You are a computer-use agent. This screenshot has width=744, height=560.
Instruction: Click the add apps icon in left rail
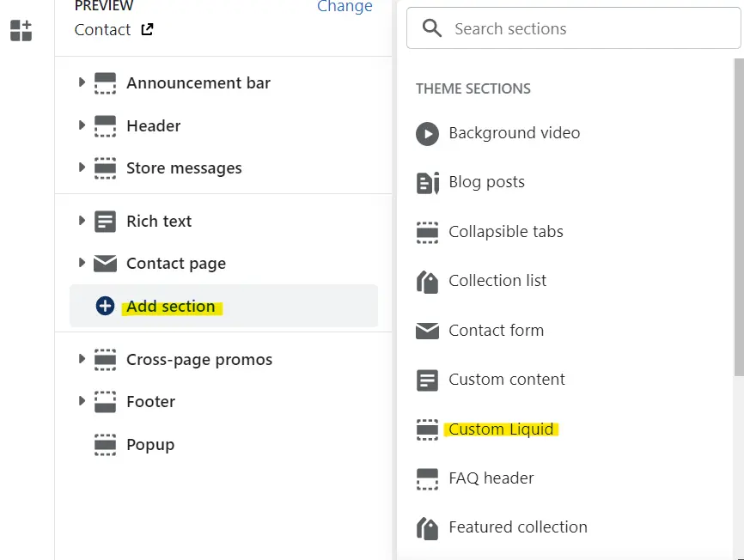(21, 31)
